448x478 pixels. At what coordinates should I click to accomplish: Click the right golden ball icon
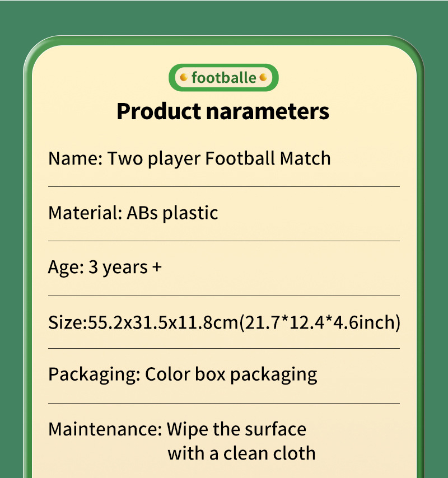[x=263, y=78]
